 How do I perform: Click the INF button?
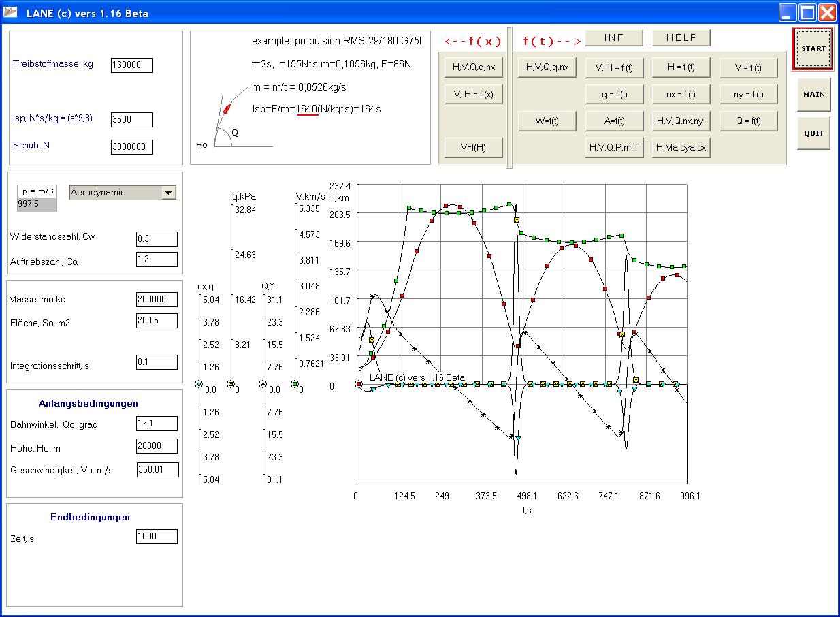(613, 38)
